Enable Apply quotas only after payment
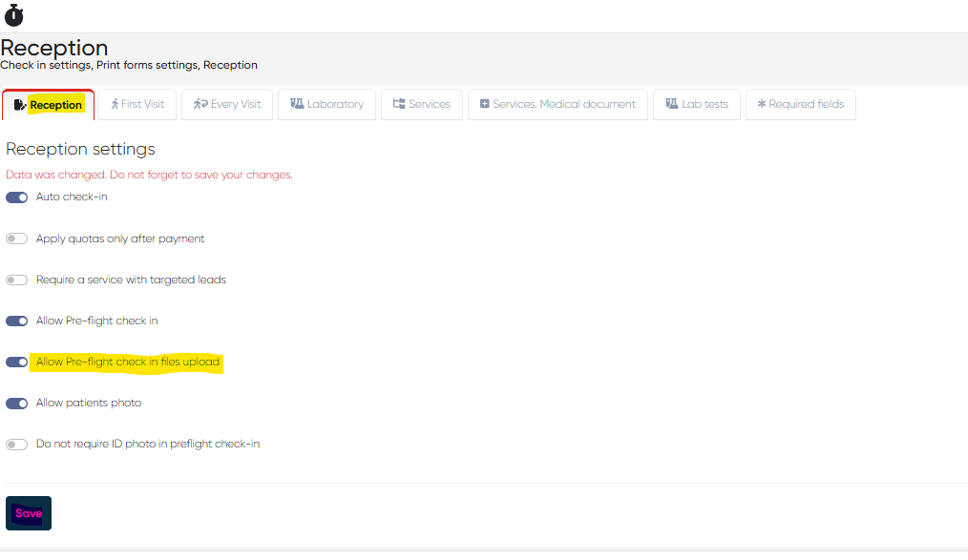 coord(17,239)
